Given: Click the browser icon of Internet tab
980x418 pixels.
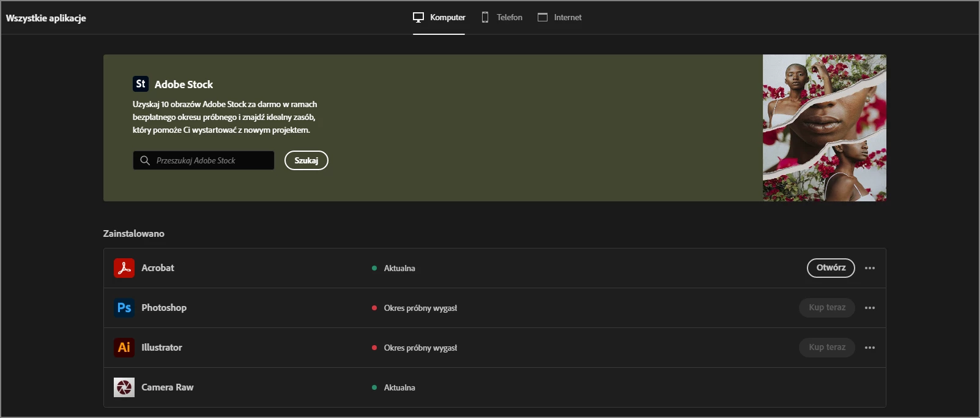Looking at the screenshot, I should tap(543, 17).
